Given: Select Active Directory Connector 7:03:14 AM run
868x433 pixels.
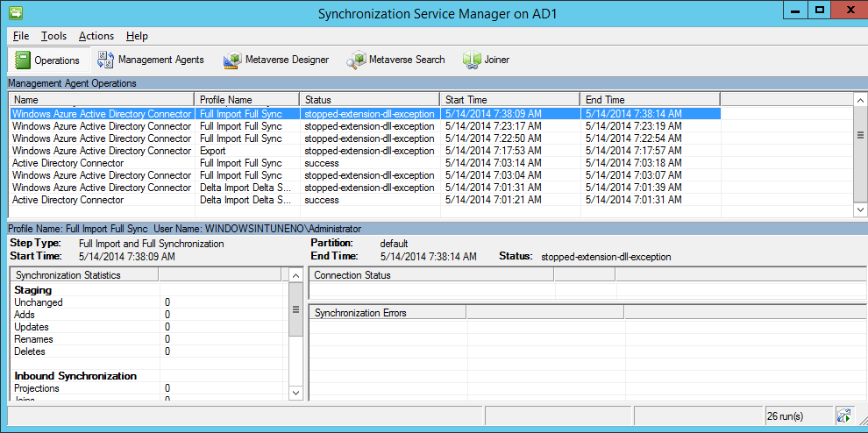Looking at the screenshot, I should 366,163.
